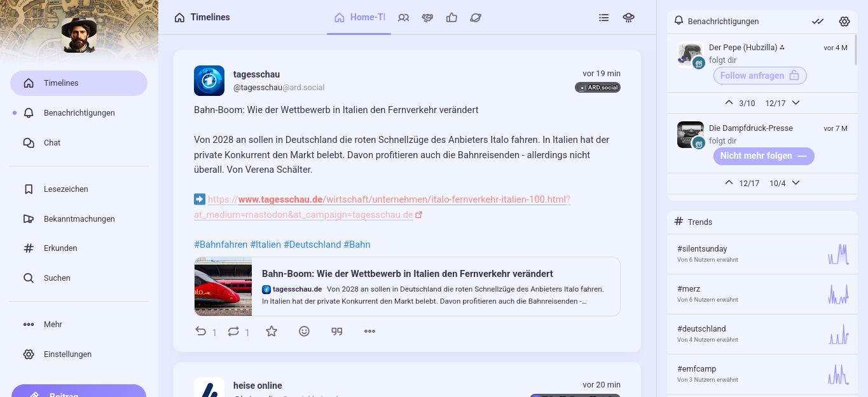
Task: Click the Timelines header home icon
Action: point(179,18)
